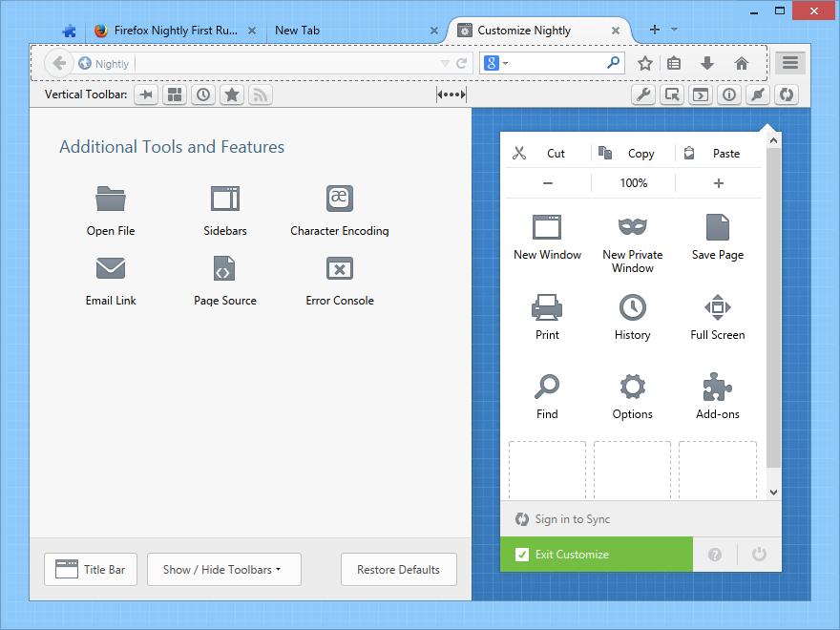This screenshot has height=630, width=840.
Task: Click the Print icon in menu panel
Action: [547, 307]
